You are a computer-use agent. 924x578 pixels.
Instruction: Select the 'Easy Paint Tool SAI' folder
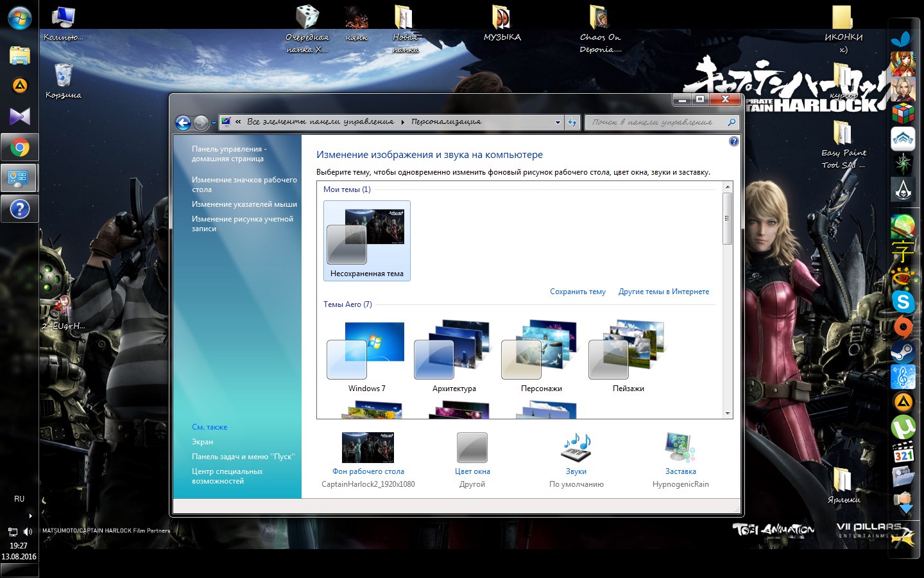[843, 146]
